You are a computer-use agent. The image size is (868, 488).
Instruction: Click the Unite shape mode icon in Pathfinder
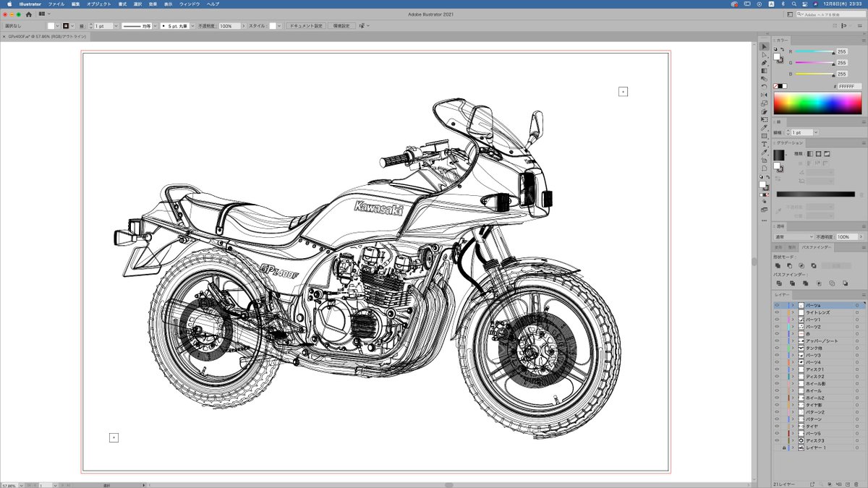coord(778,265)
